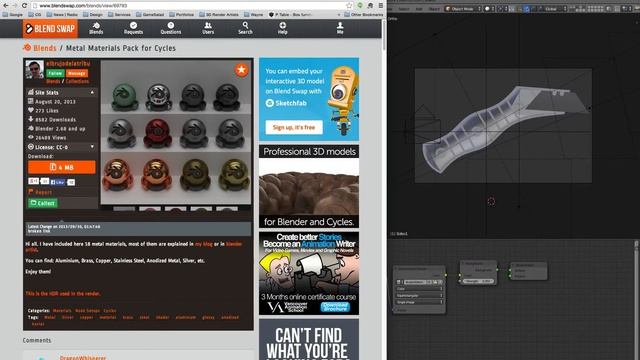640x360 pixels.
Task: Open the 'my blog' link
Action: click(204, 244)
